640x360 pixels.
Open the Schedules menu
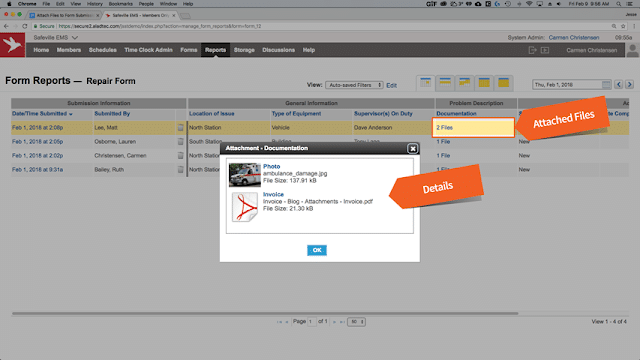(102, 50)
